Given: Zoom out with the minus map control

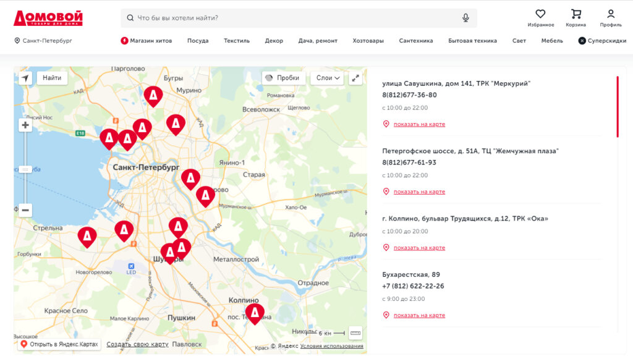Looking at the screenshot, I should click(x=25, y=210).
